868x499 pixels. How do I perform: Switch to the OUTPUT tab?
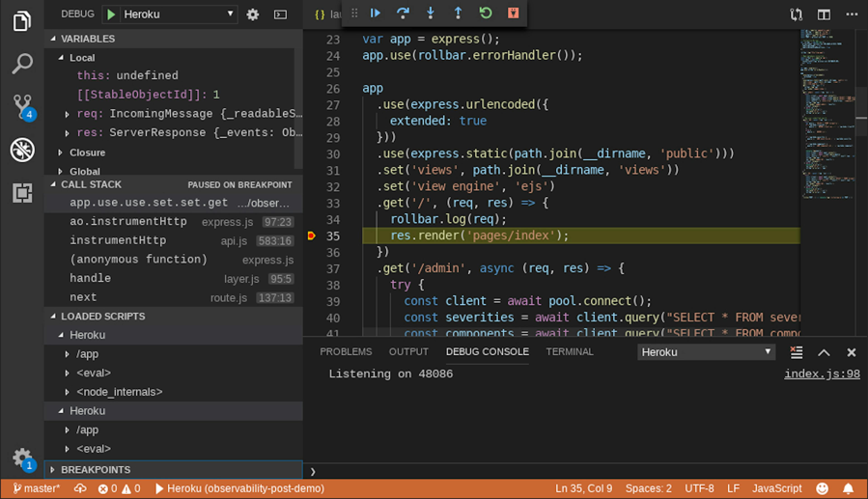408,352
